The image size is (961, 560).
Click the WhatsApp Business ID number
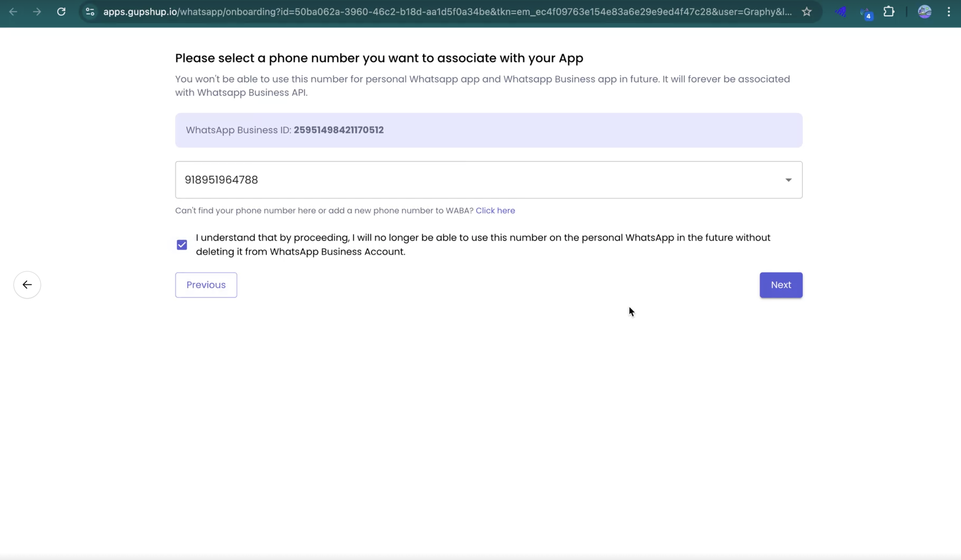[339, 130]
